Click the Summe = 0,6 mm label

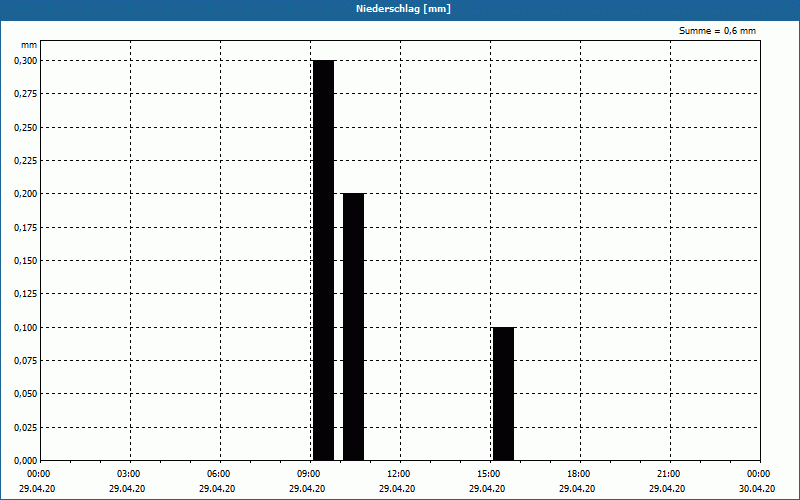click(x=717, y=31)
